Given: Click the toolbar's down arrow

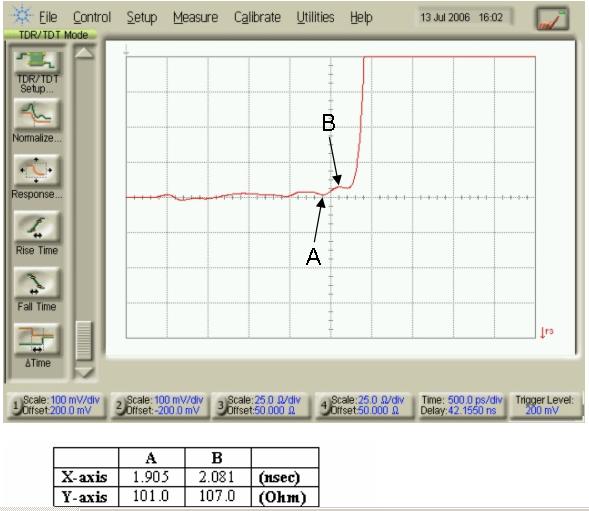Looking at the screenshot, I should pyautogui.click(x=84, y=372).
